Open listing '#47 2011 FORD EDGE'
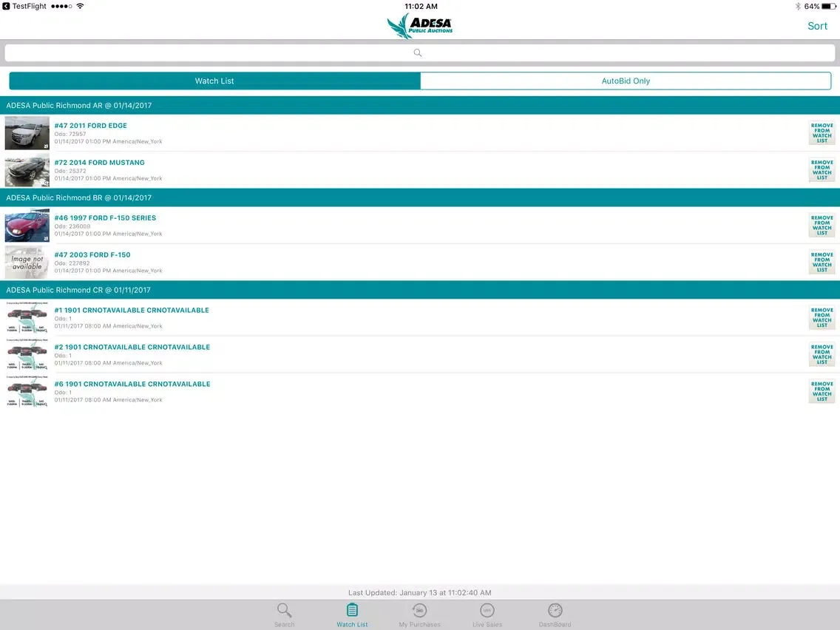This screenshot has width=840, height=630. click(90, 126)
